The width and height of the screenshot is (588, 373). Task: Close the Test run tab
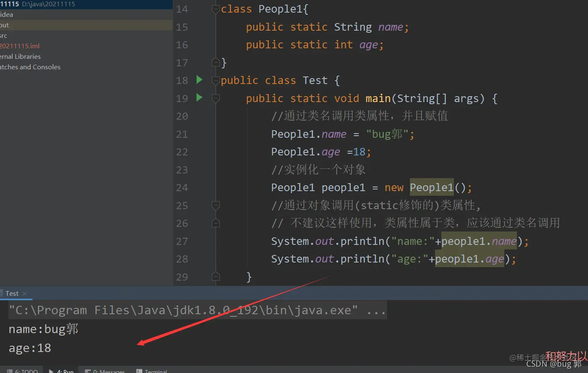pos(24,293)
